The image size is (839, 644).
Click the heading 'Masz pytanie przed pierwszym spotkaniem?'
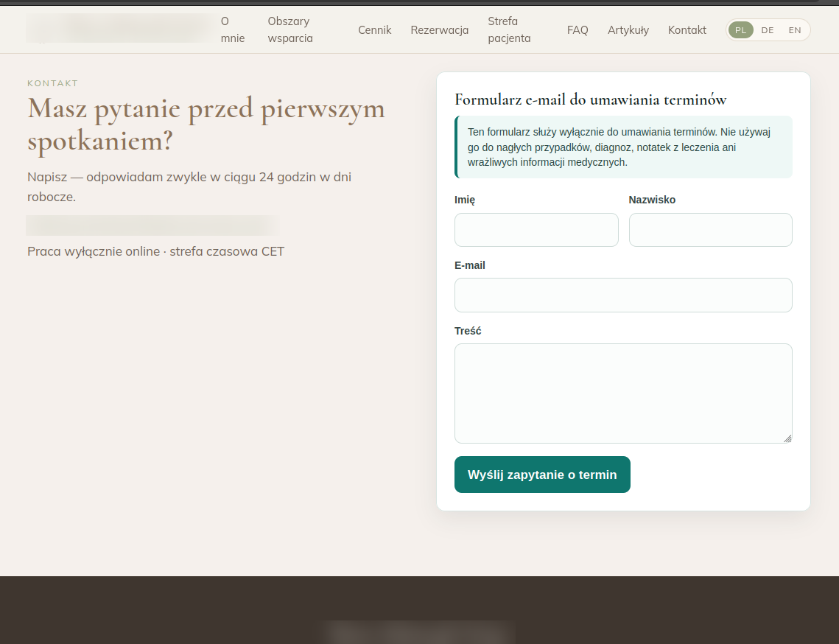pos(206,125)
